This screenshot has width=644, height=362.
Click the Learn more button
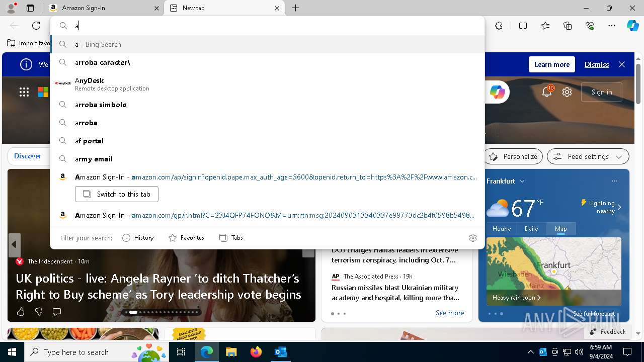pyautogui.click(x=552, y=64)
